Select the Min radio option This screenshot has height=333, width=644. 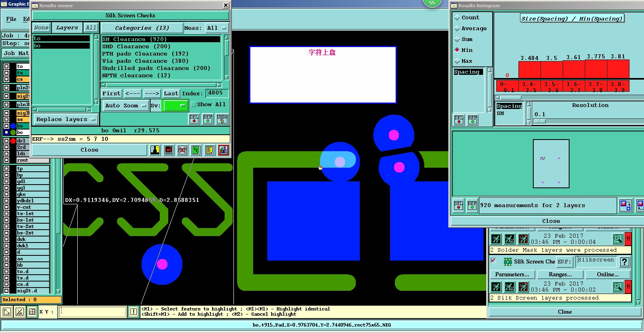457,50
